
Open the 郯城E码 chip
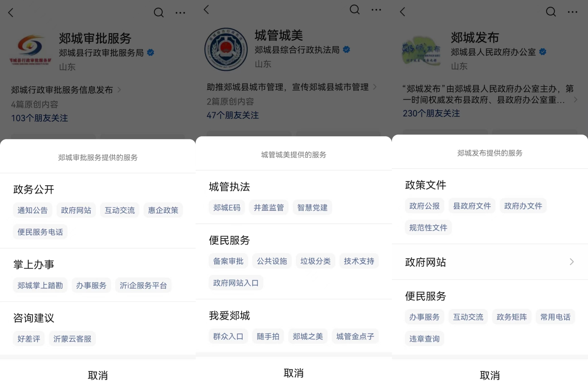click(227, 208)
